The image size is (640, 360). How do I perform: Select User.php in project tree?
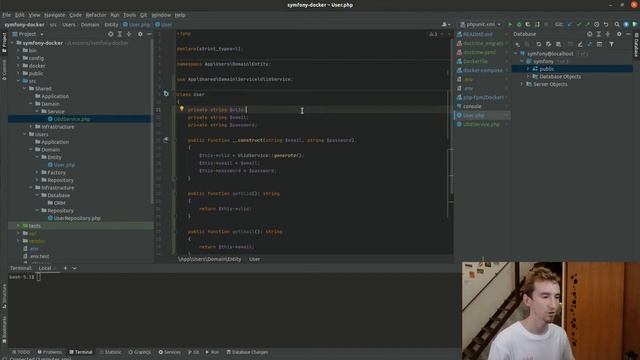click(64, 165)
